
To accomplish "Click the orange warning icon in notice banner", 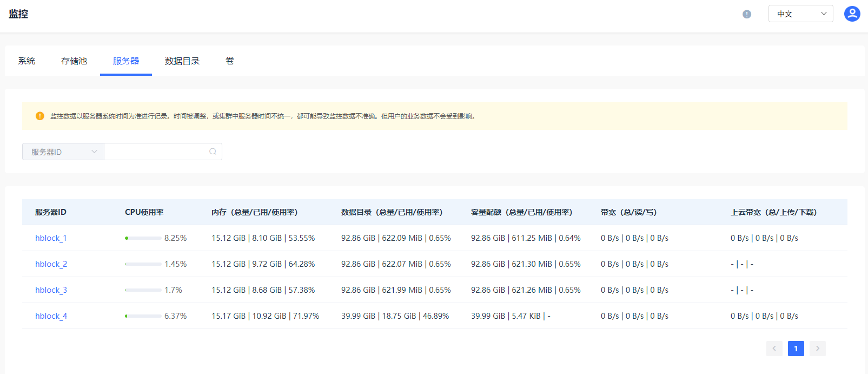I will [x=39, y=116].
